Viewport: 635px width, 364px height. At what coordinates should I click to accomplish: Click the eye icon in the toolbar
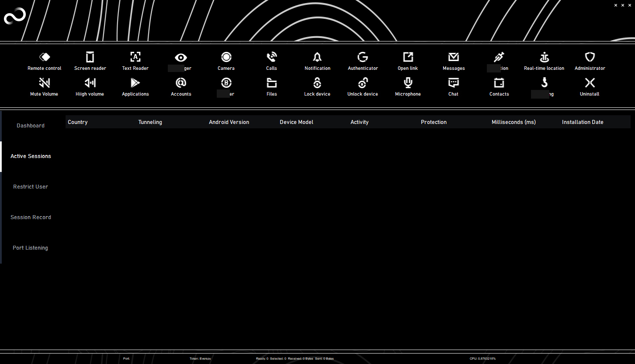[x=181, y=57]
